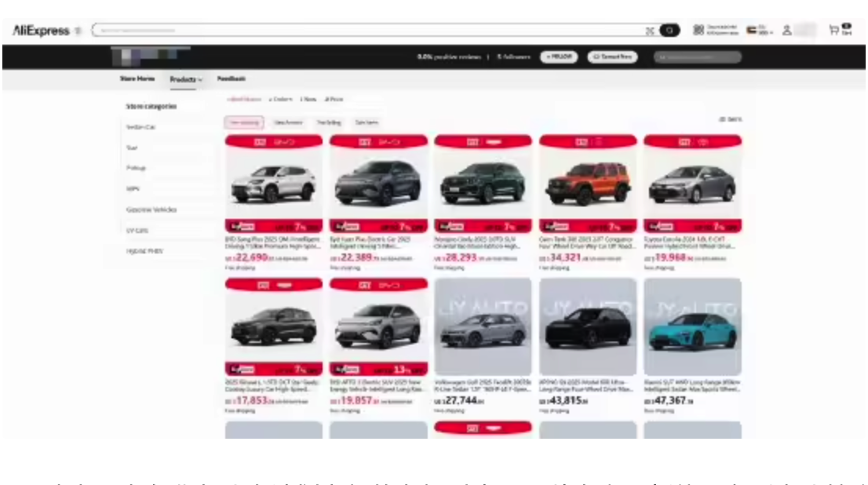Sort products by Orders
Screen dimensions: 868x485
point(281,99)
